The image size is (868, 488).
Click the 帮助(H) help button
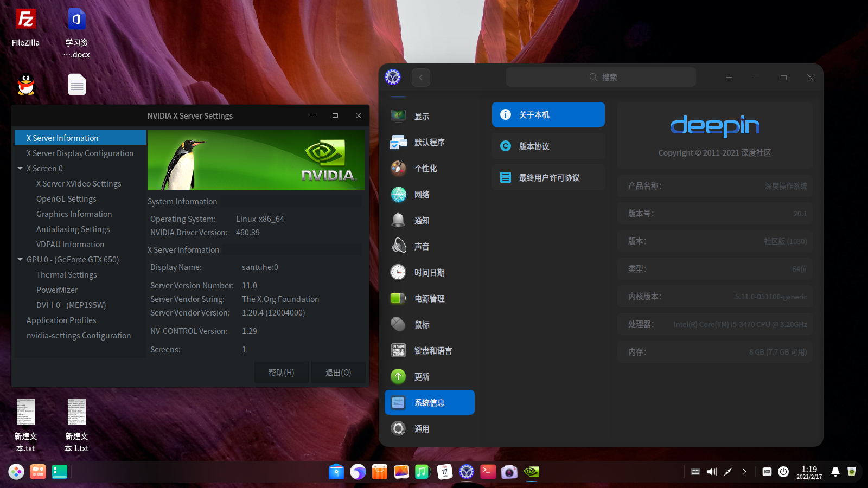pyautogui.click(x=282, y=373)
